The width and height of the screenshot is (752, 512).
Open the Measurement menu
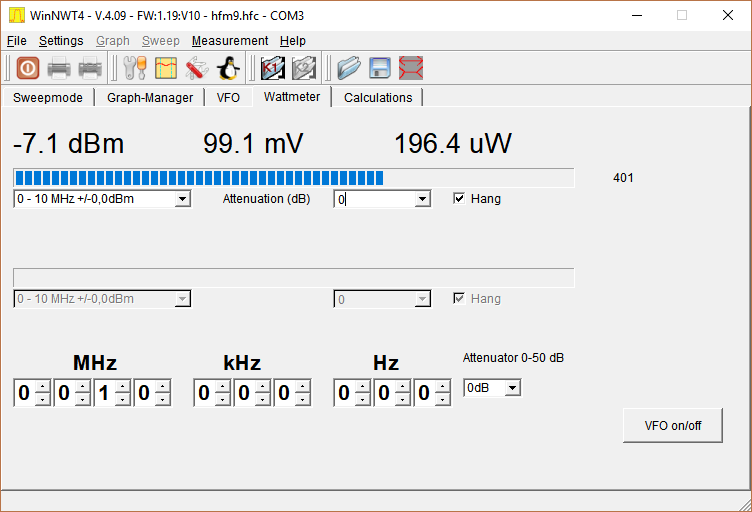tap(230, 41)
